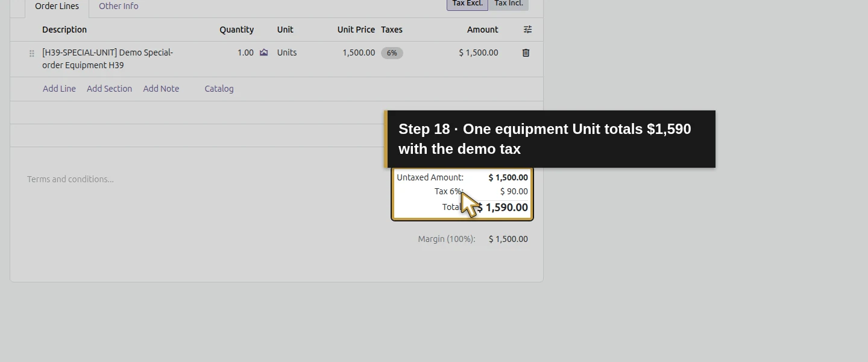The image size is (868, 362).
Task: Click the forecast chart icon beside quantity
Action: [x=263, y=52]
